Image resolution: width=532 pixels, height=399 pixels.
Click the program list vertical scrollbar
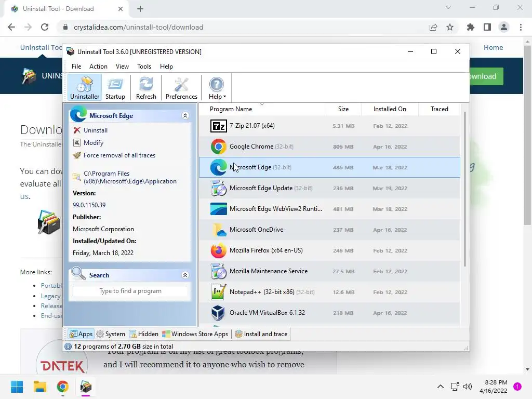(x=465, y=189)
